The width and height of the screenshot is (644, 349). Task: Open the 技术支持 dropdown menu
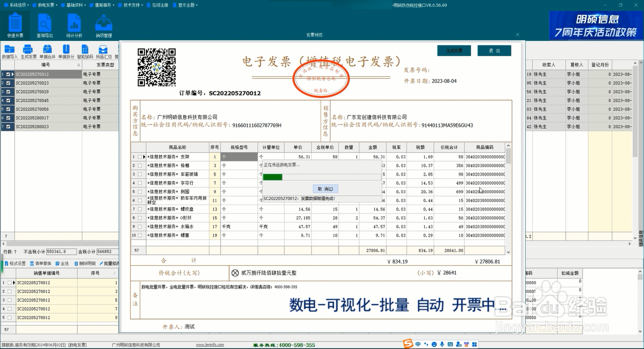131,5
